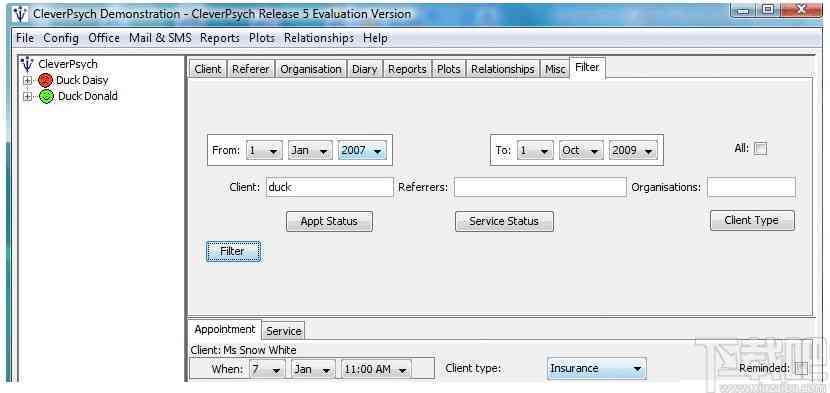Switch to the Reports tab
The image size is (830, 393).
point(407,69)
